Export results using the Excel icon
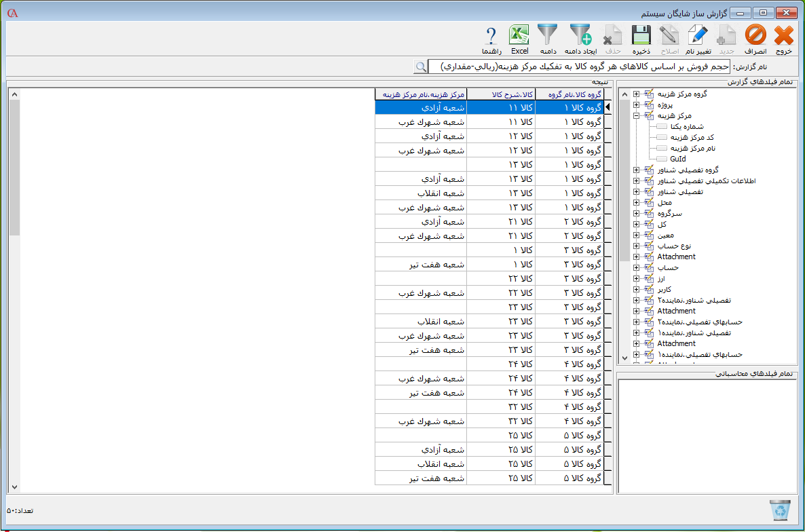Screen dimensions: 805x532 (x=519, y=35)
